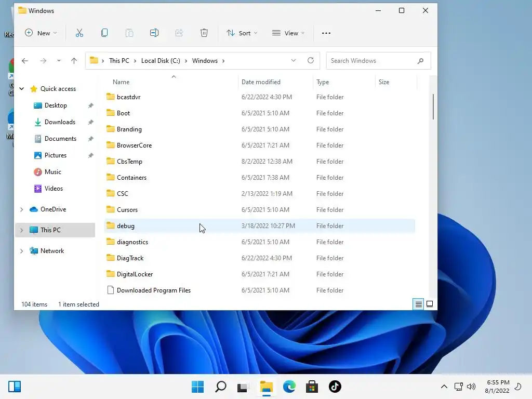Select Network in navigation pane
This screenshot has width=532, height=399.
(x=52, y=251)
